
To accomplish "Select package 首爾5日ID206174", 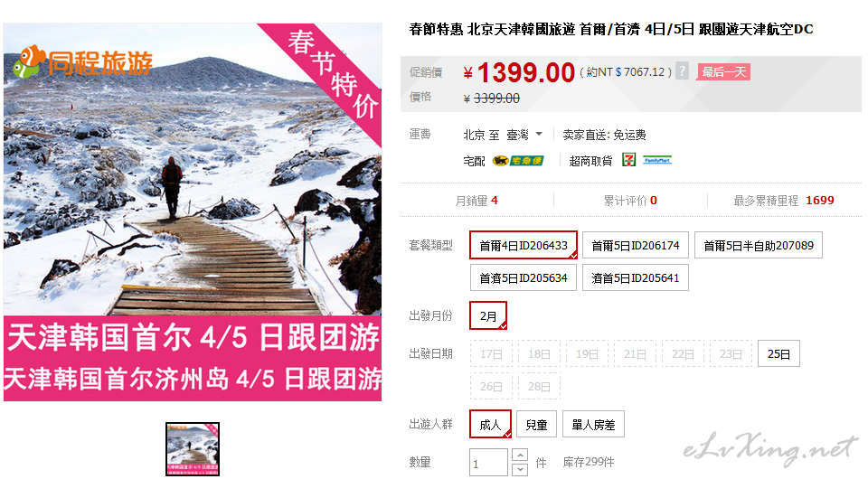I will 636,245.
